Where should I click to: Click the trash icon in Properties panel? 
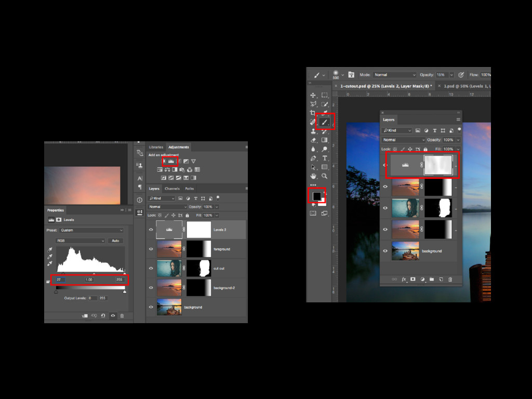click(122, 316)
